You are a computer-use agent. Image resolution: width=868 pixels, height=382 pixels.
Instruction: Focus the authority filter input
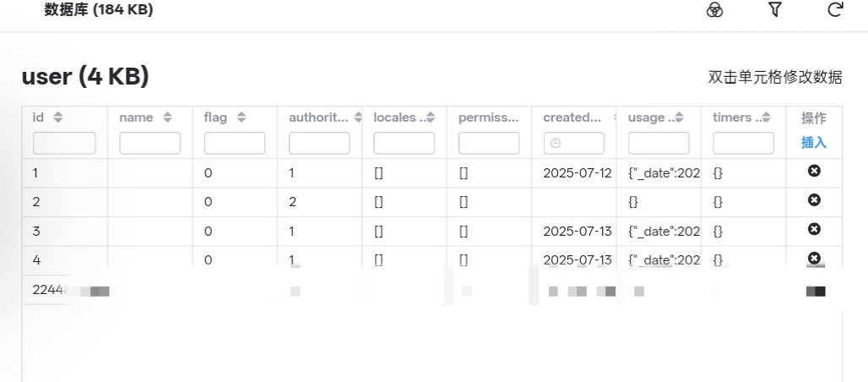(x=319, y=143)
